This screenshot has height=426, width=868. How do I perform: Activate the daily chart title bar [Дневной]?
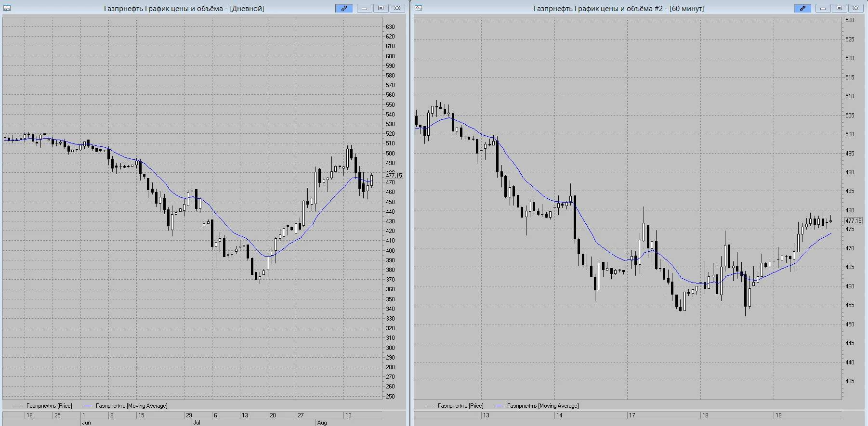184,8
